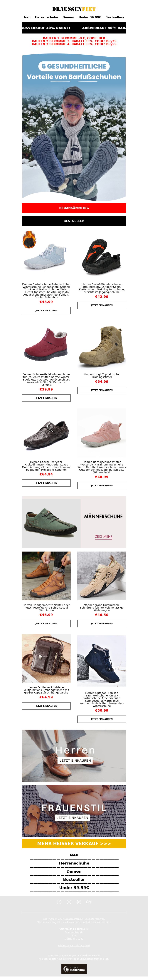This screenshot has height=980, width=148.
Task: Click the ZEIG MEHR link beside Männerschuhe
Action: point(103,536)
